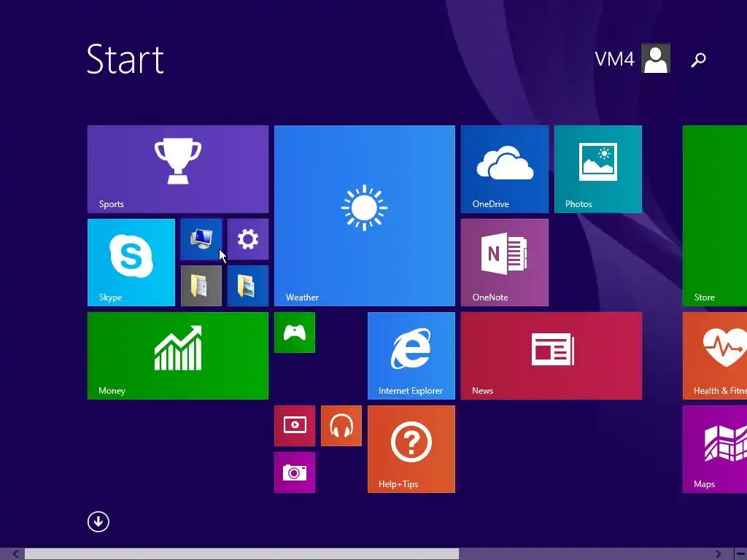
Task: Launch the Skype tile
Action: click(131, 262)
